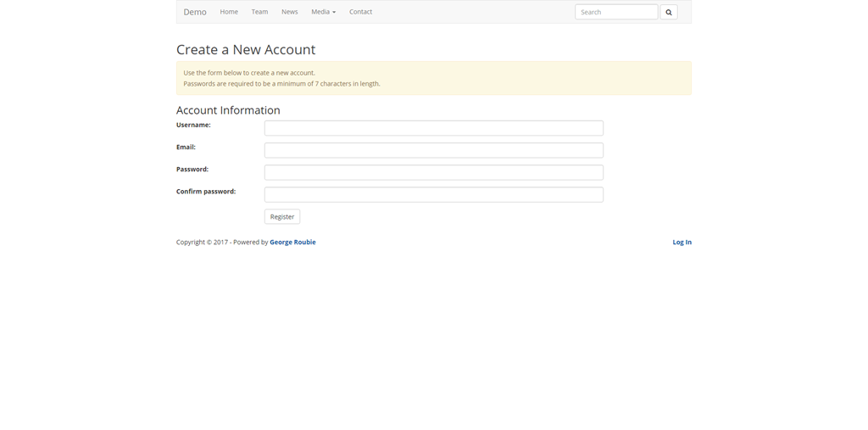Viewport: 868px width, 430px height.
Task: Click the magnifying glass search button
Action: (x=668, y=12)
